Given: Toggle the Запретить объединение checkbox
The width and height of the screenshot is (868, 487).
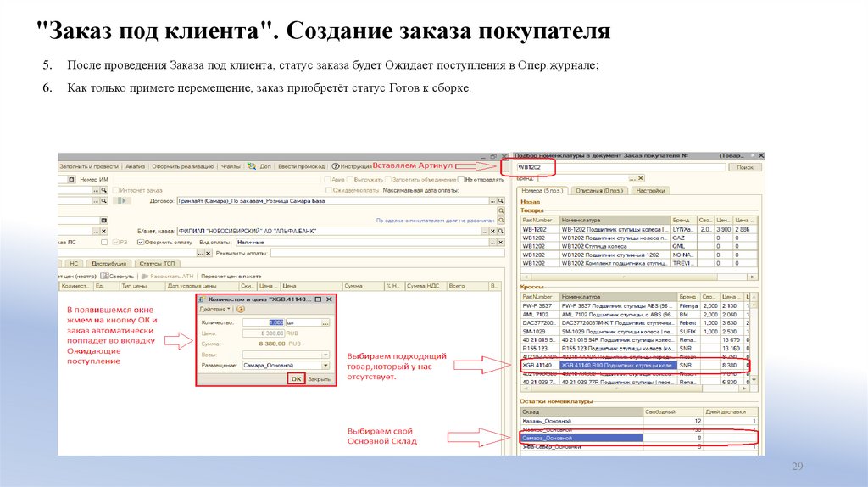Looking at the screenshot, I should coord(388,180).
